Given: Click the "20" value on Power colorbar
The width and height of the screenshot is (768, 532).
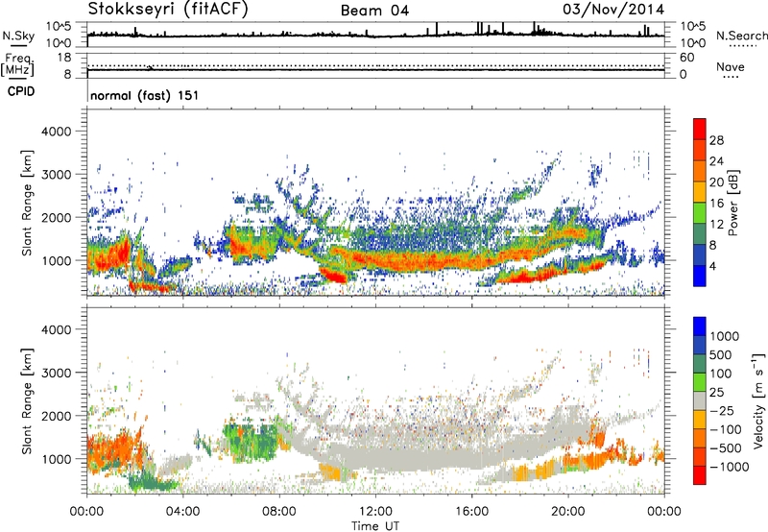Looking at the screenshot, I should coord(716,182).
